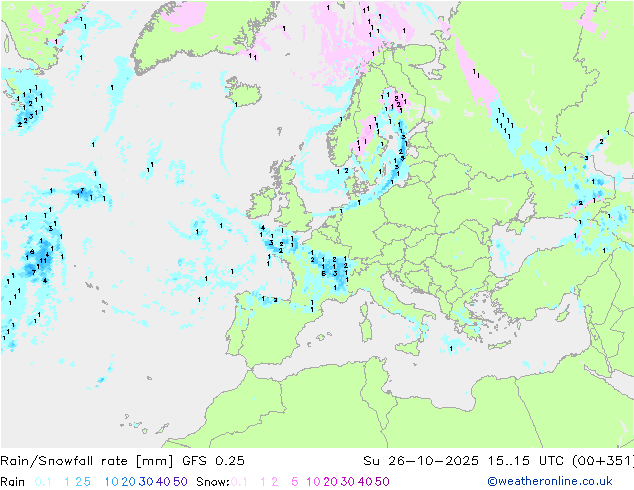Choose the Snow legend value 30
This screenshot has height=490, width=634.
(348, 482)
